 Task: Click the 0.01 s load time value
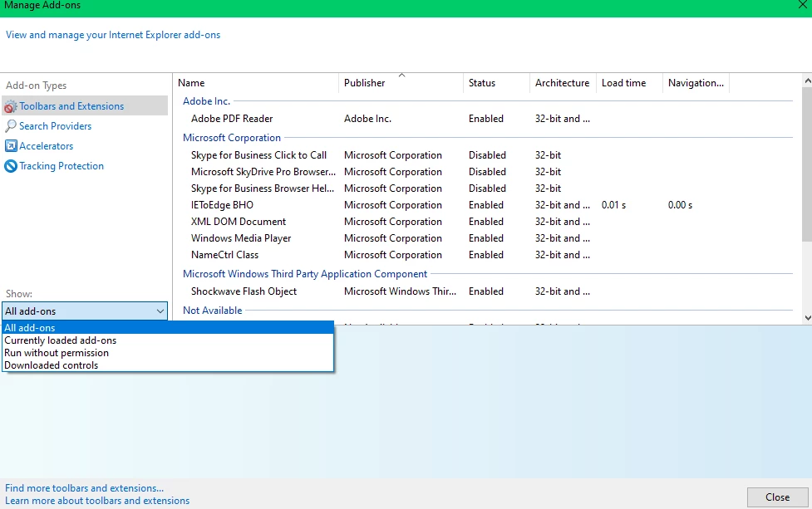(x=613, y=205)
